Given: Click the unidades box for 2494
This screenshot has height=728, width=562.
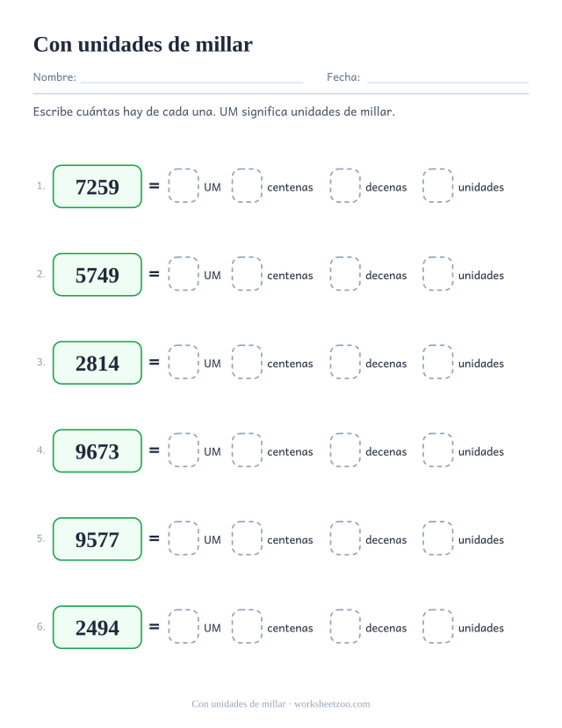Looking at the screenshot, I should [437, 627].
